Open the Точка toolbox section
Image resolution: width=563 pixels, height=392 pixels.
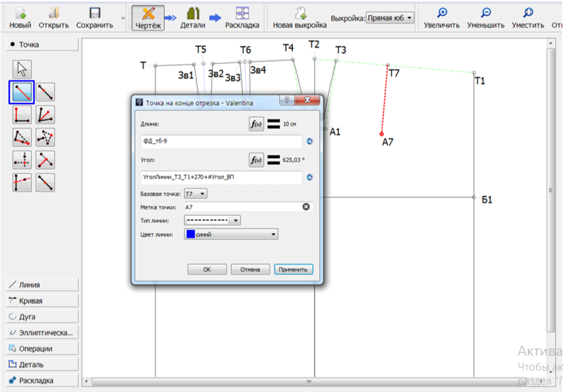coord(43,45)
